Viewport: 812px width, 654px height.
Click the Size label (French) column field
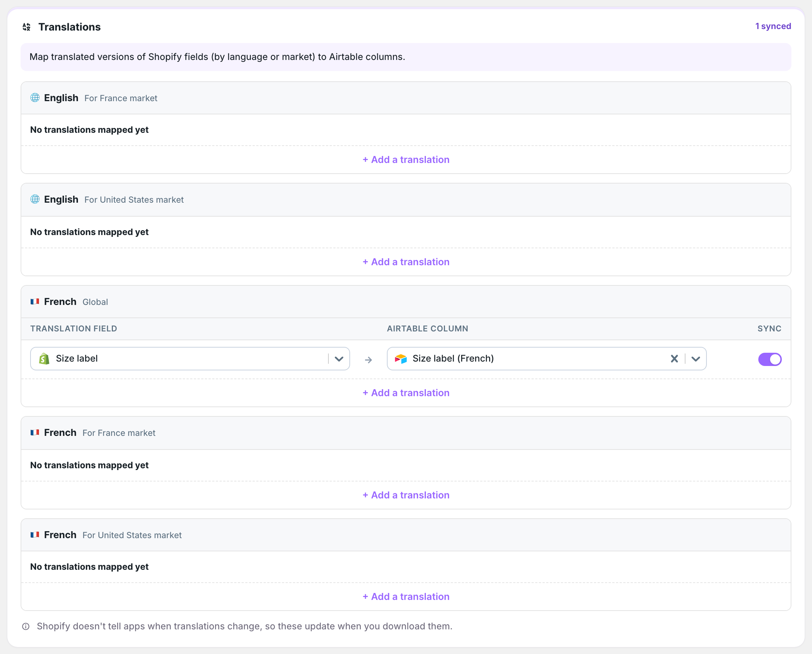pyautogui.click(x=546, y=359)
